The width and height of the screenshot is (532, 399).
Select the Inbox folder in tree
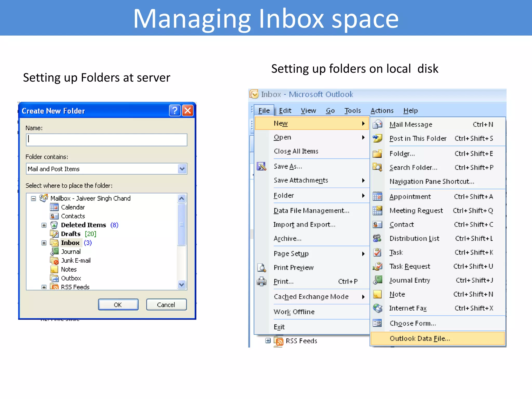(70, 243)
